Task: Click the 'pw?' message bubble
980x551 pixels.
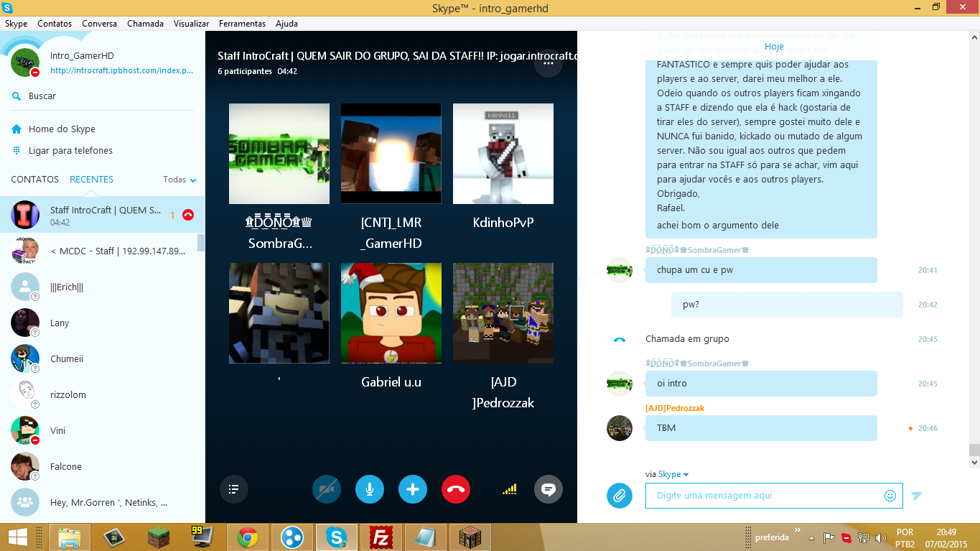Action: pos(787,305)
